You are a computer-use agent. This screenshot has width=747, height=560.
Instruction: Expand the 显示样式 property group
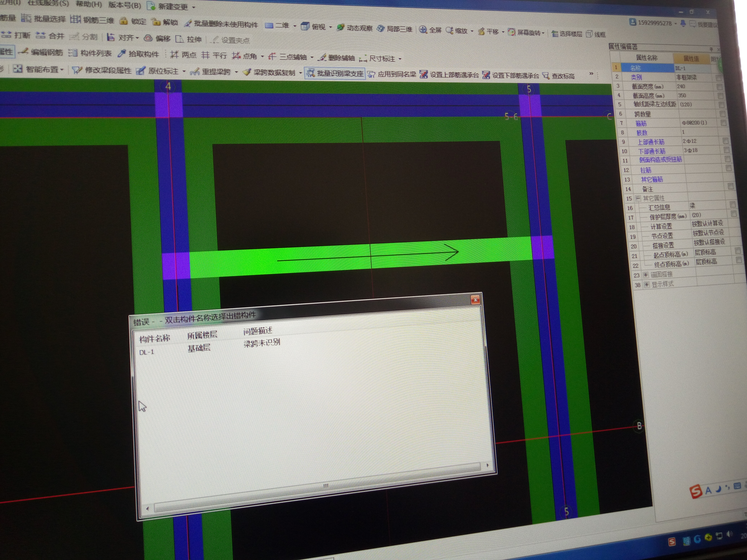[646, 284]
